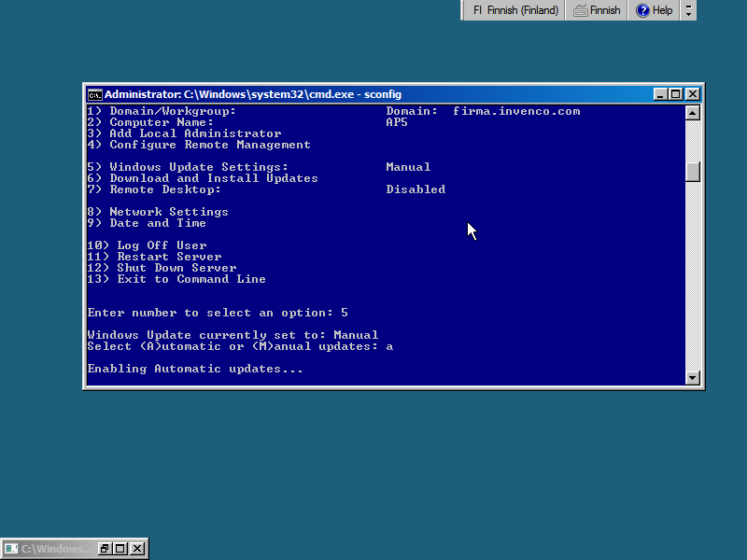Open the FI Finnish (Finland) language selector

pos(515,10)
